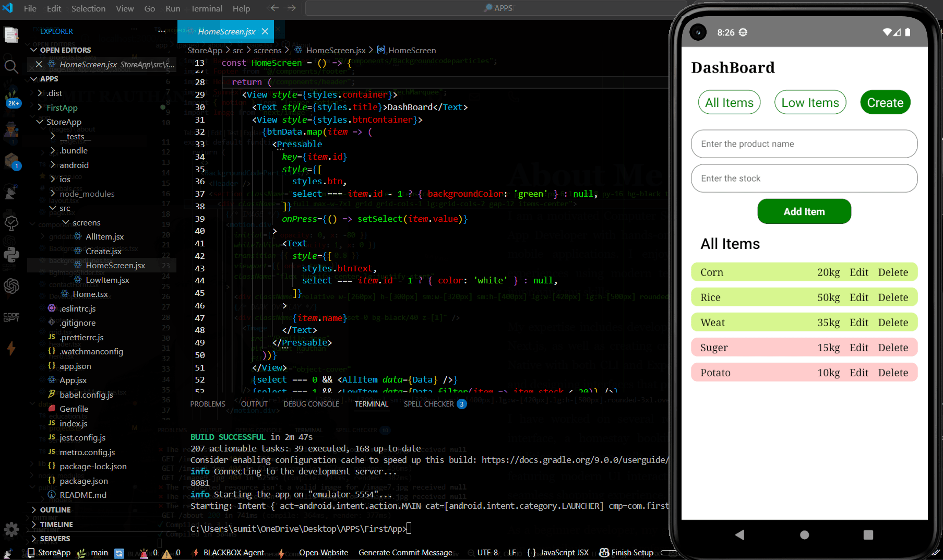The width and height of the screenshot is (943, 560).
Task: Click the git sync icon next to main branch
Action: click(x=119, y=553)
